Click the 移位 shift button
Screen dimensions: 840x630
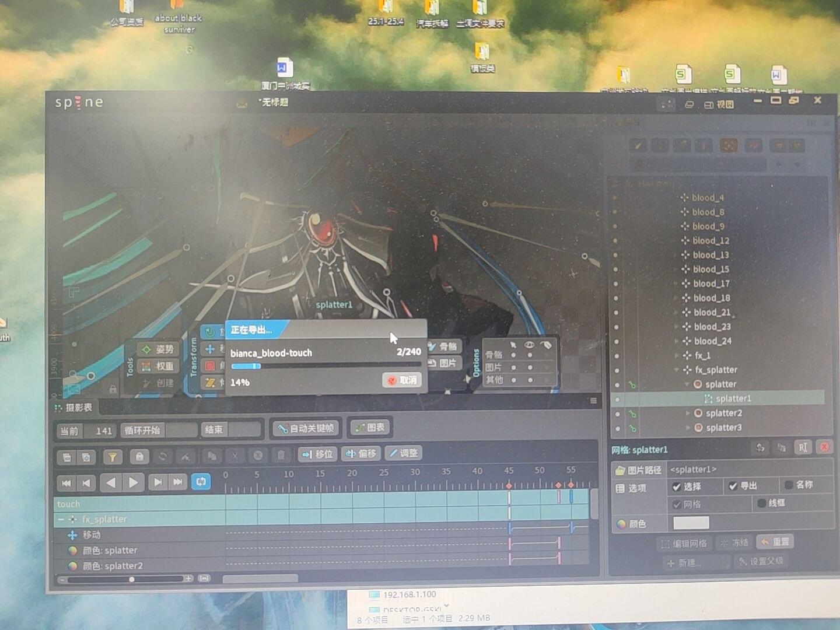click(318, 454)
